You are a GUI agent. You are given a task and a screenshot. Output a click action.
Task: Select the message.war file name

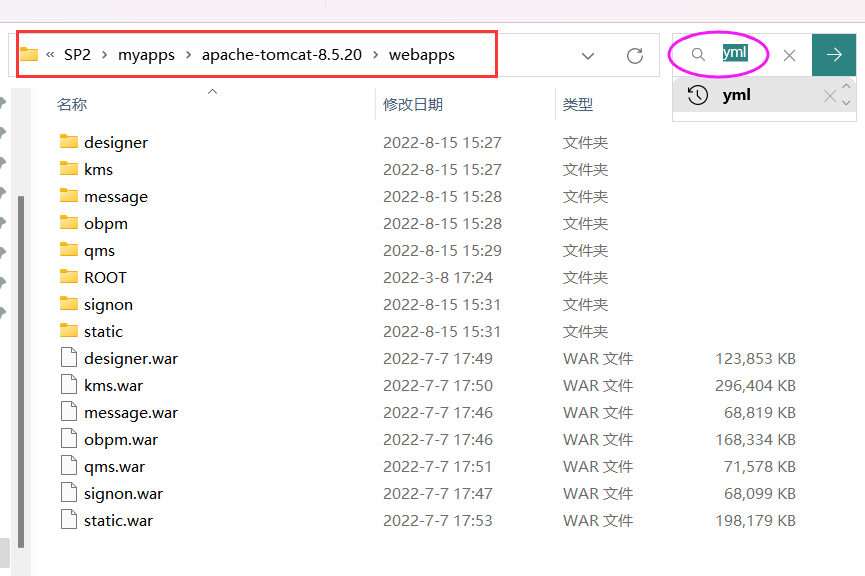(x=131, y=413)
